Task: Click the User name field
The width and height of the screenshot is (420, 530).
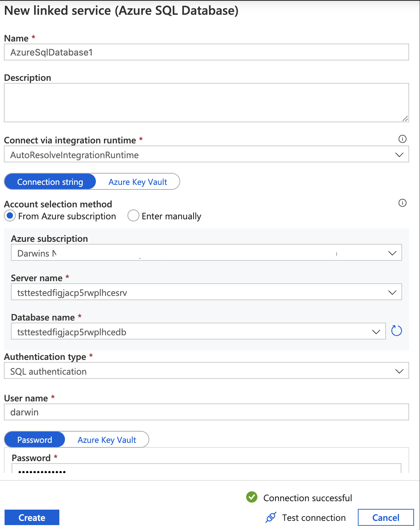Action: pos(206,412)
